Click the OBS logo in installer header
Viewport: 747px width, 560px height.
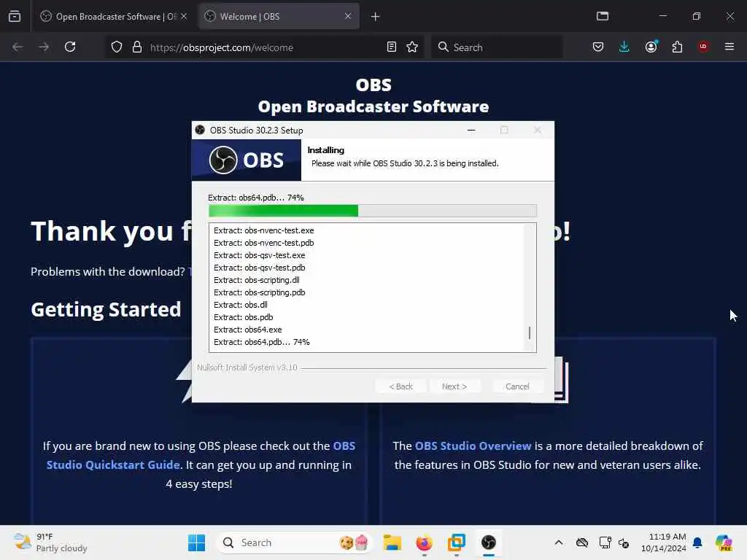click(x=247, y=160)
